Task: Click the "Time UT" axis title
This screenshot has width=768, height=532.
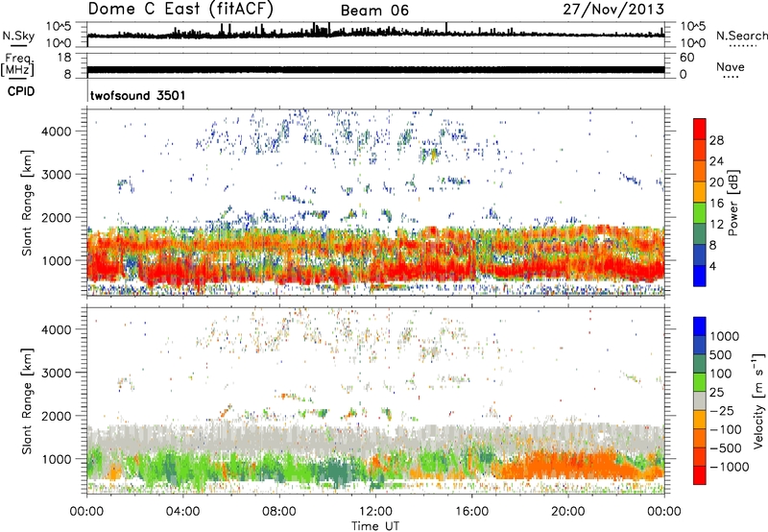Action: [x=375, y=526]
